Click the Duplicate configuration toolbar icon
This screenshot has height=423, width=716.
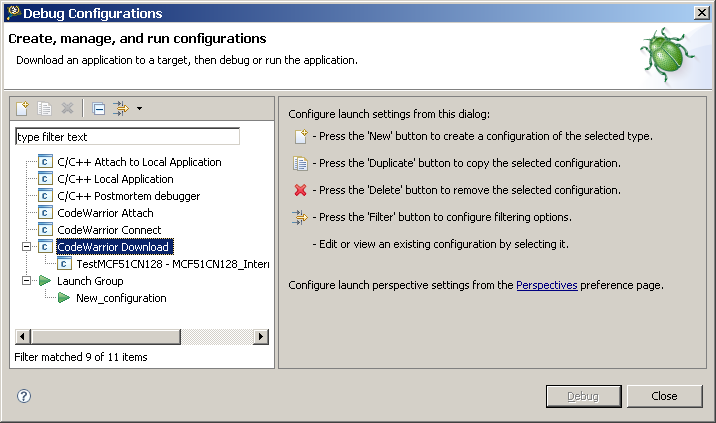point(44,108)
